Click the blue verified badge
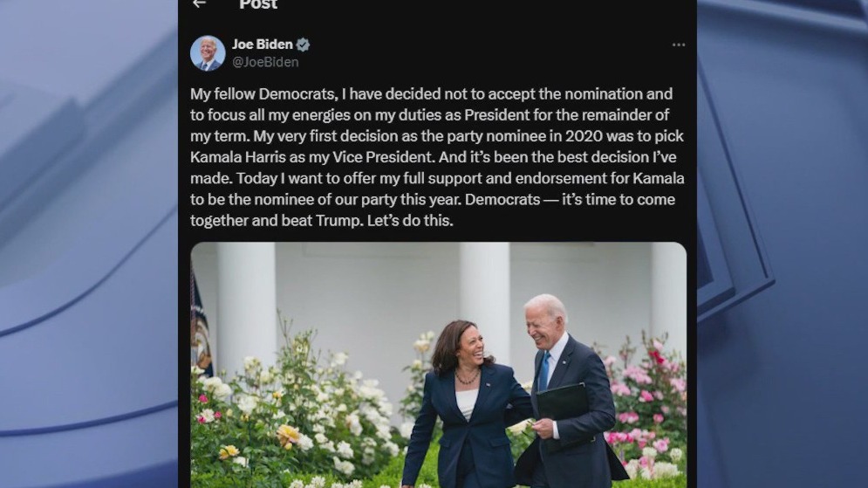868x488 pixels. point(303,45)
